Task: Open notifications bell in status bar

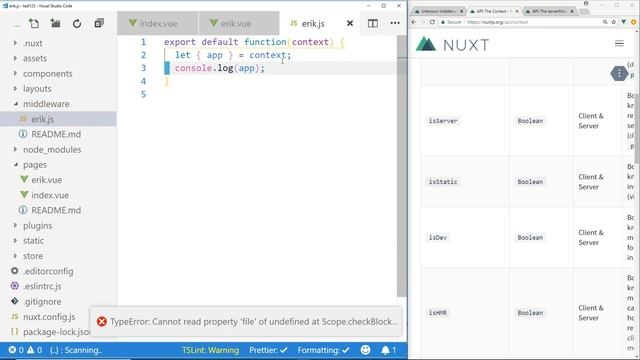Action: 388,350
